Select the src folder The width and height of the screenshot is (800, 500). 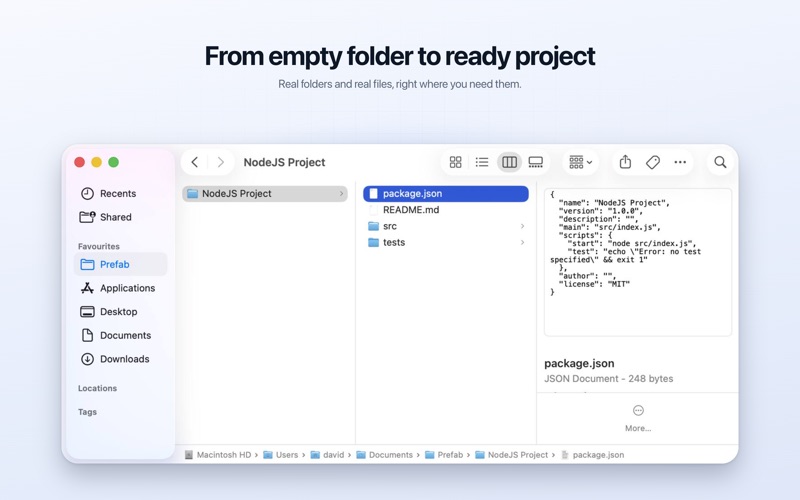click(445, 226)
